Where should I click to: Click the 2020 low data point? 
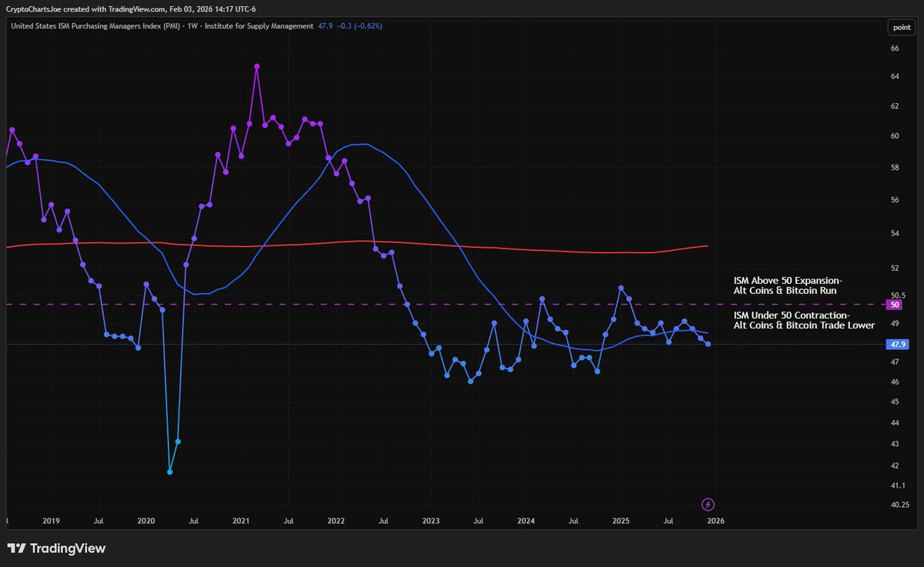[170, 472]
